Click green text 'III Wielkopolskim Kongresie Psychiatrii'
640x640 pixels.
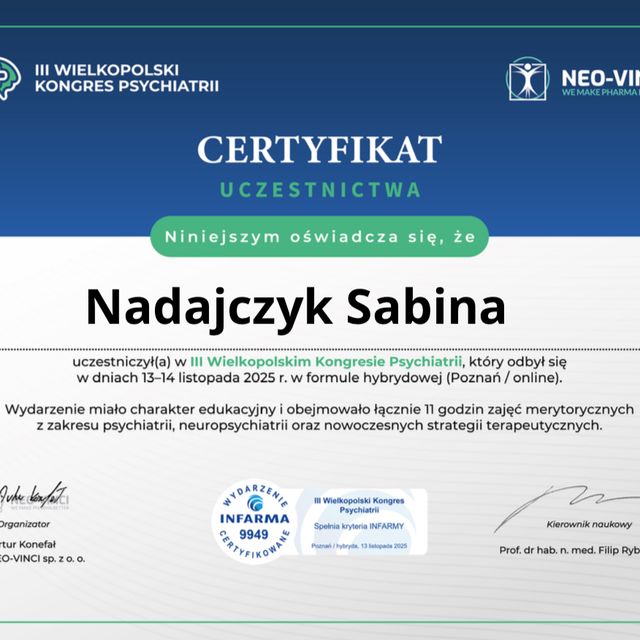pyautogui.click(x=326, y=362)
